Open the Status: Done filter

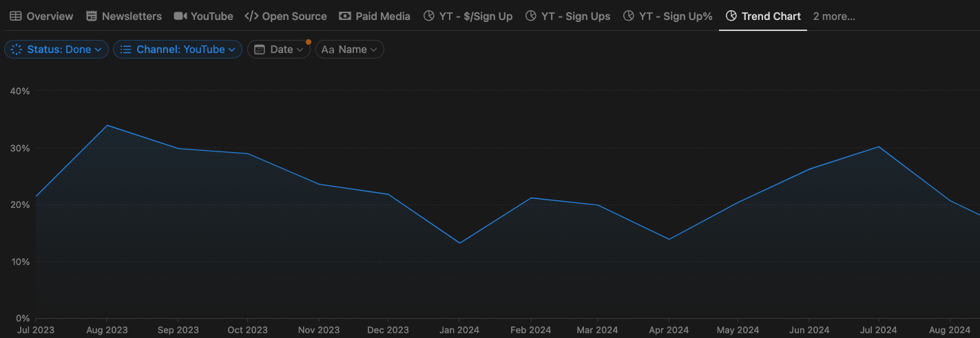[56, 50]
